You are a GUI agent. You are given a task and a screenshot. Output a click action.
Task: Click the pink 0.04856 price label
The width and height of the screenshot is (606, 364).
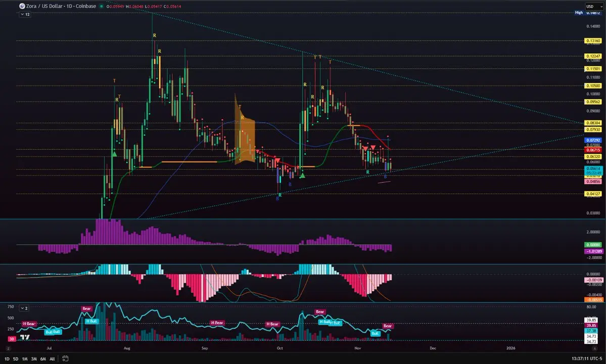[593, 181]
